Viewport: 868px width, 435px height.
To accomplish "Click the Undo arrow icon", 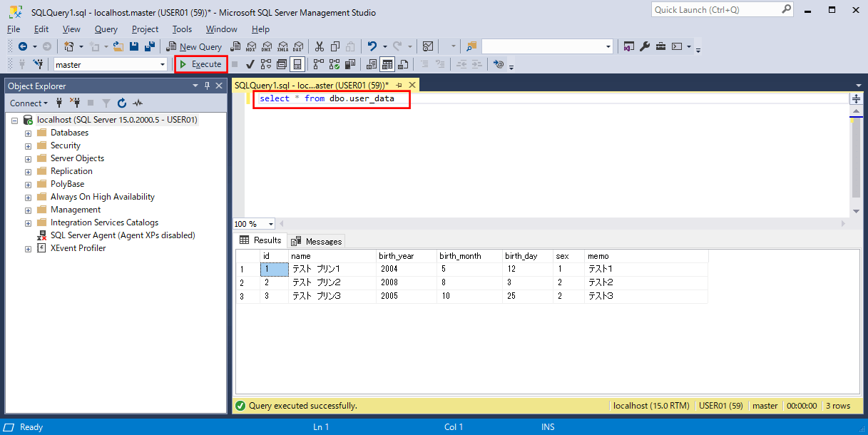I will tap(372, 46).
